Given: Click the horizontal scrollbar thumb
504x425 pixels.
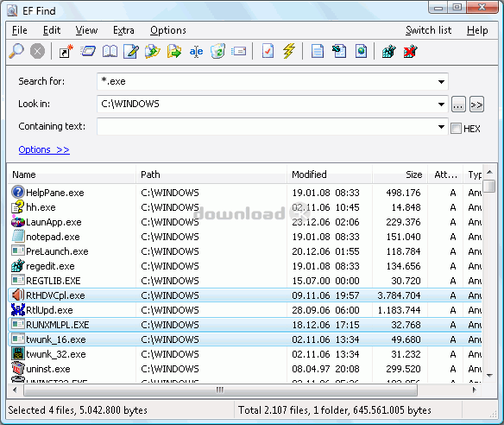Looking at the screenshot, I should 220,390.
